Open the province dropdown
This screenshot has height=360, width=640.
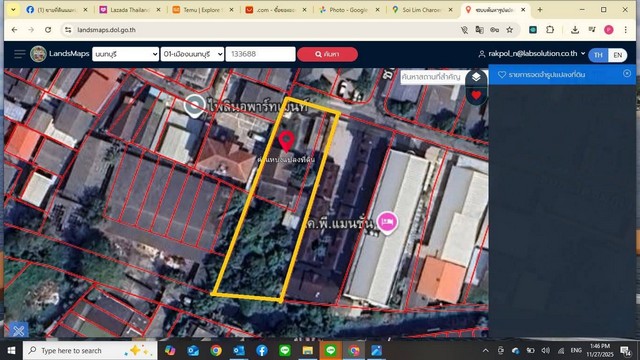[125, 54]
